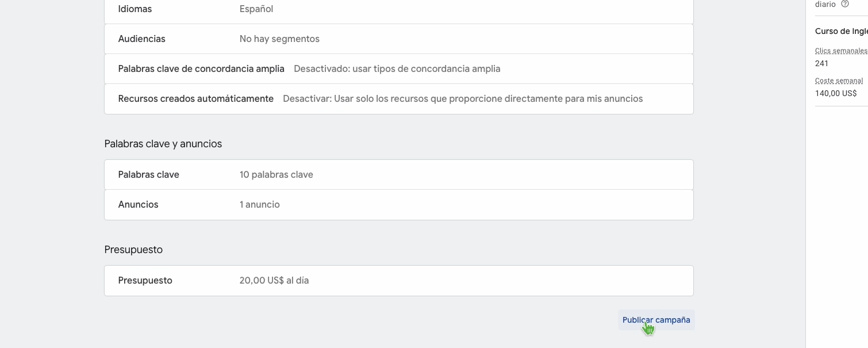The height and width of the screenshot is (348, 868).
Task: Click the "Palabras clave y anuncios" section heading
Action: 163,144
